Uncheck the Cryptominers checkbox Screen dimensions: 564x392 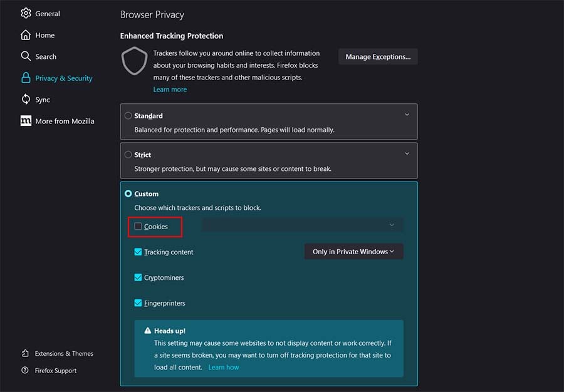coord(138,277)
